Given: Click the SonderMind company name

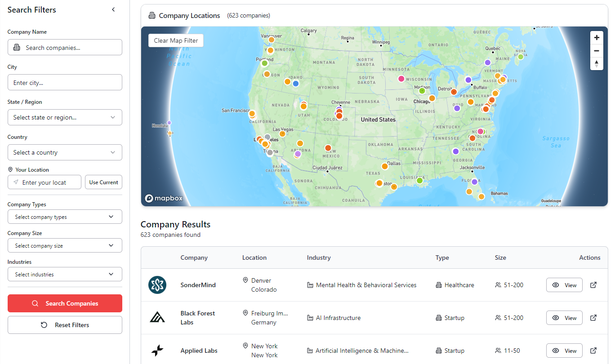Looking at the screenshot, I should pos(198,285).
